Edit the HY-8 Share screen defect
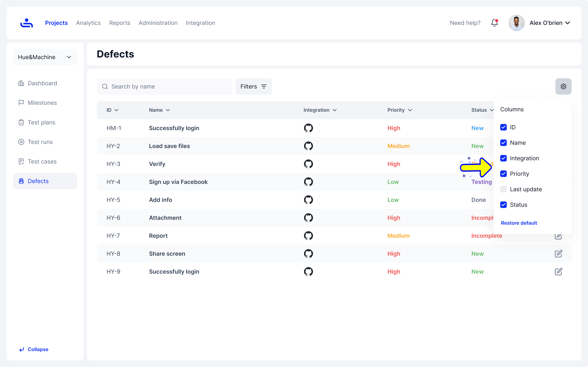Screen dimensions: 588x367 click(558, 254)
